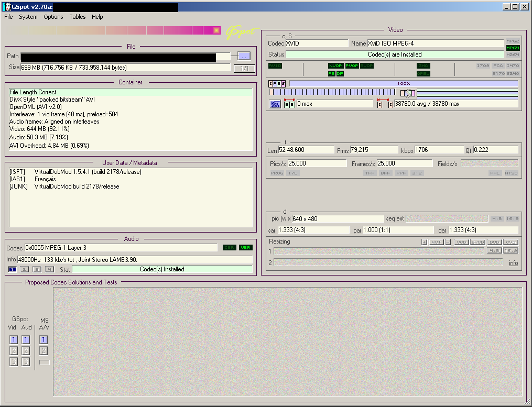The height and width of the screenshot is (407, 532).
Task: Open the resizing info link
Action: pos(513,263)
